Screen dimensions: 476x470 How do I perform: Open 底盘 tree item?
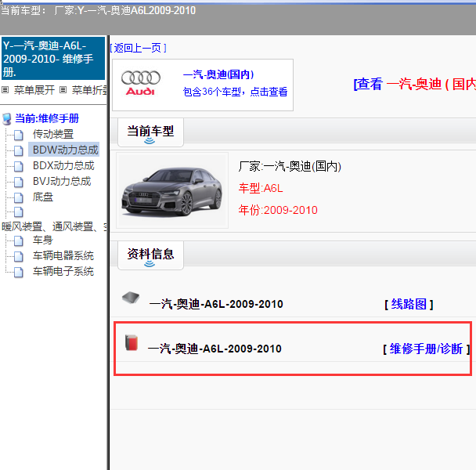pos(43,197)
